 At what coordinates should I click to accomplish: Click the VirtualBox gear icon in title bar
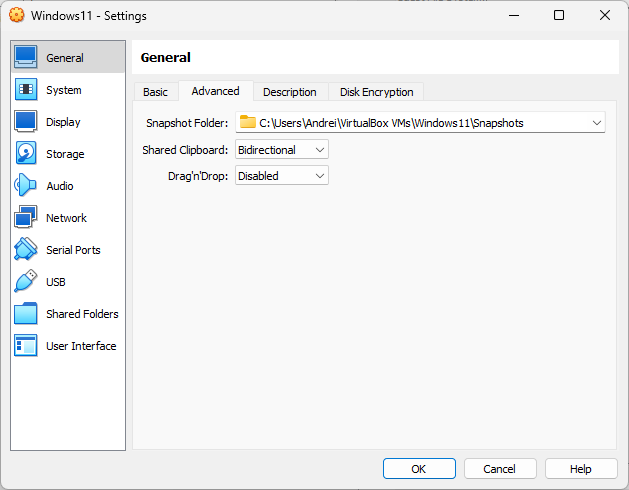16,15
